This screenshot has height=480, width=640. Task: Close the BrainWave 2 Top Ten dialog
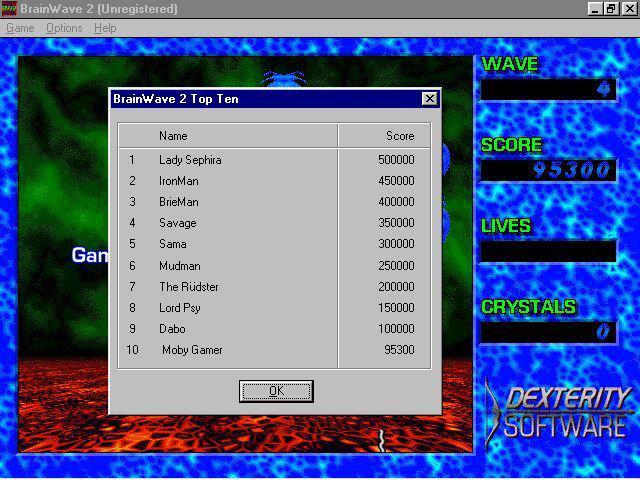coord(429,99)
